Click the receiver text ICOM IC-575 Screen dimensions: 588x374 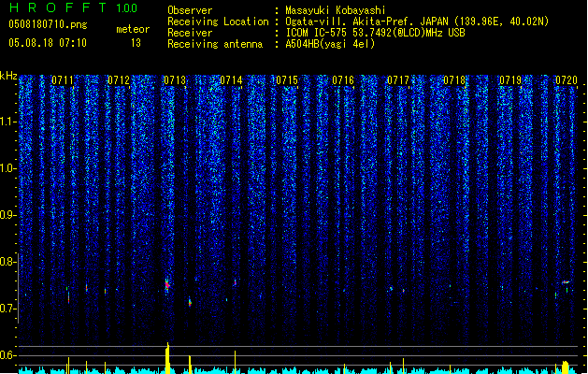(316, 33)
